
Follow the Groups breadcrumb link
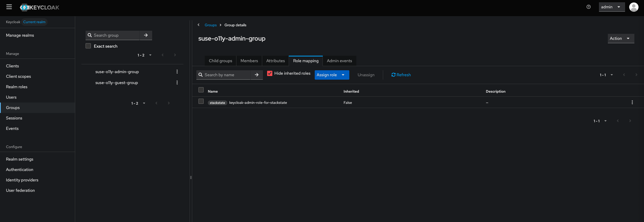[210, 25]
